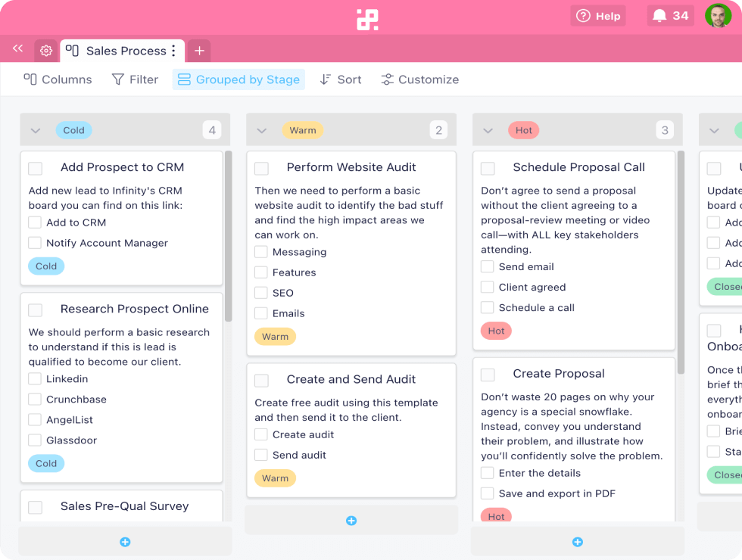Image resolution: width=742 pixels, height=560 pixels.
Task: Click the Infinity logo in header
Action: pos(367,20)
